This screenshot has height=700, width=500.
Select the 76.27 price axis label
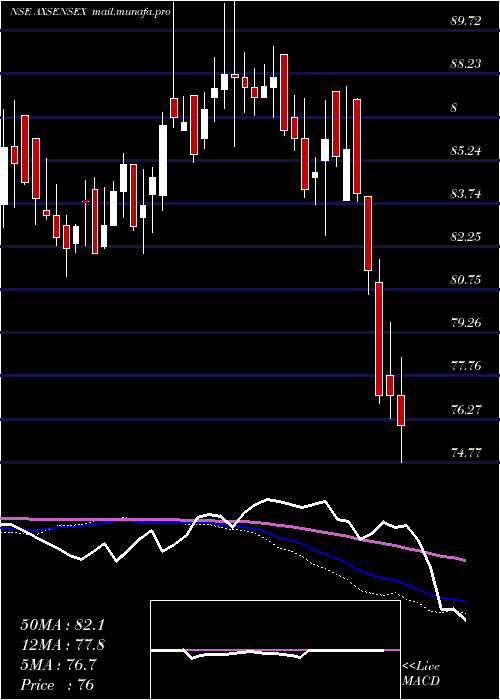pos(466,409)
